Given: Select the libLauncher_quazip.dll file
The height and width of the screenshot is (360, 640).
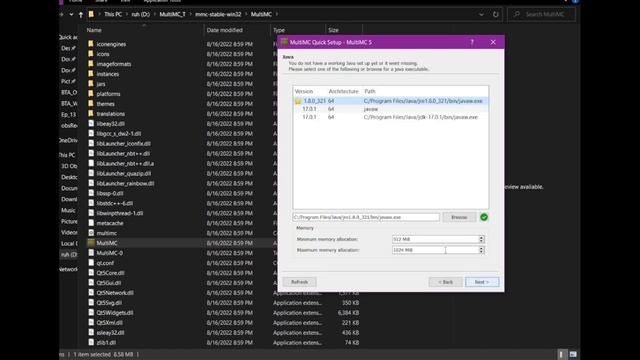Looking at the screenshot, I should (x=124, y=173).
